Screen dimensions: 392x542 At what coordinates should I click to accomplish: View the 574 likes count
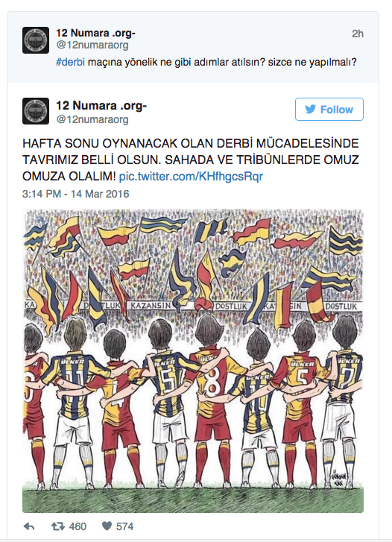(x=124, y=526)
